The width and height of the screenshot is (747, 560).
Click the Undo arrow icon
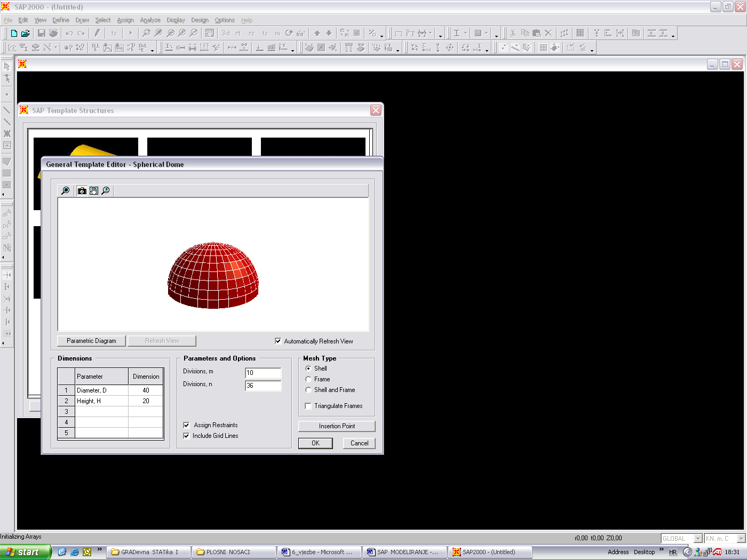(x=69, y=33)
